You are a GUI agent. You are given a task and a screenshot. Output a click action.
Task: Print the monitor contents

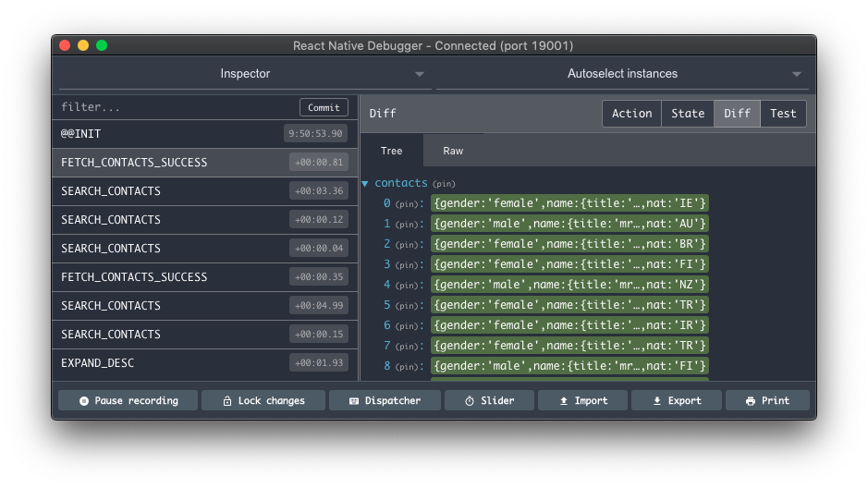tap(767, 400)
